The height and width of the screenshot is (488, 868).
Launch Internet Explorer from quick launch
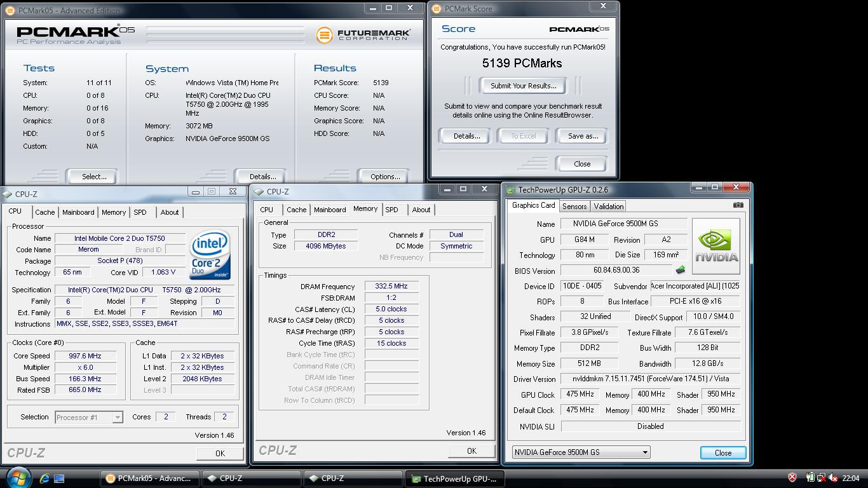click(44, 478)
